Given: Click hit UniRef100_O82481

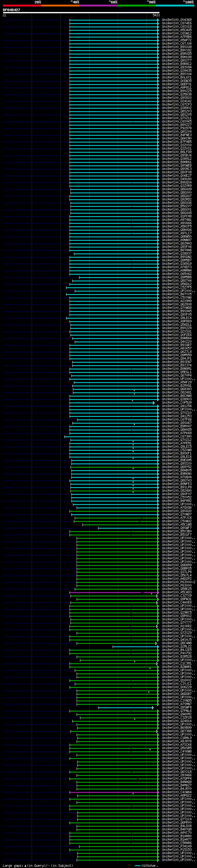Looking at the screenshot, I should 176,393.
